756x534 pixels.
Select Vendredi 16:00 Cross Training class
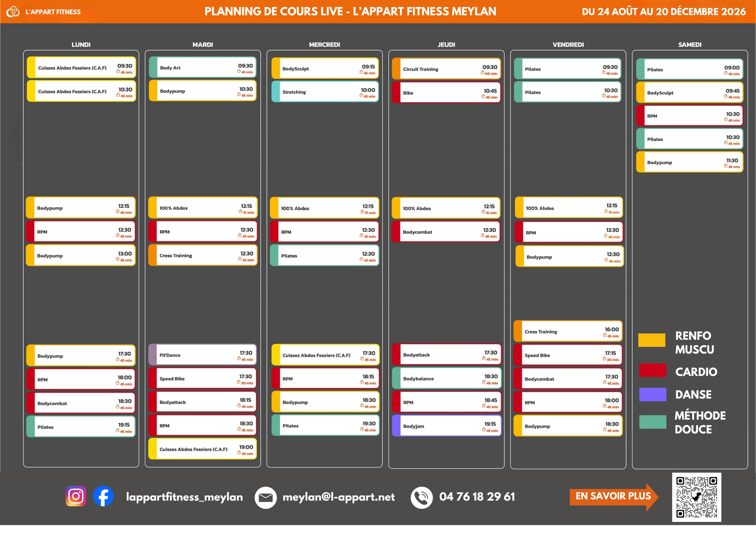568,331
